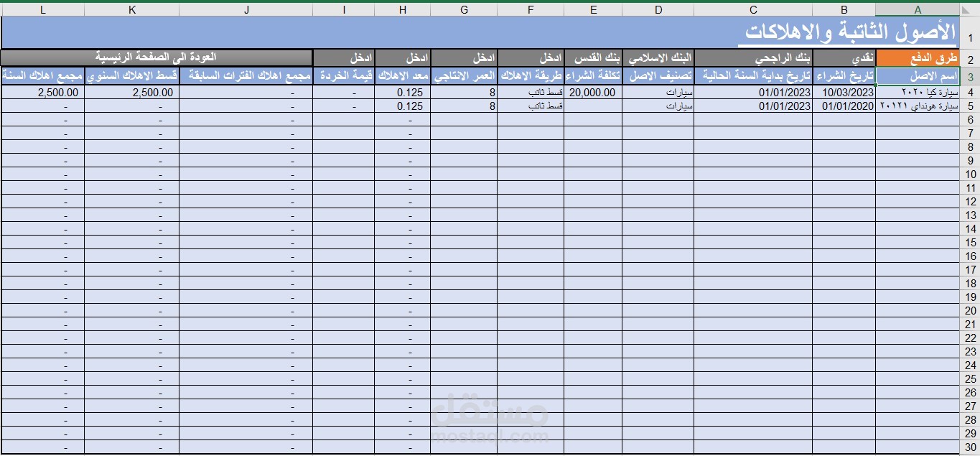Select the تكلفة الشراء header cell
This screenshot has height=456, width=980.
click(593, 76)
